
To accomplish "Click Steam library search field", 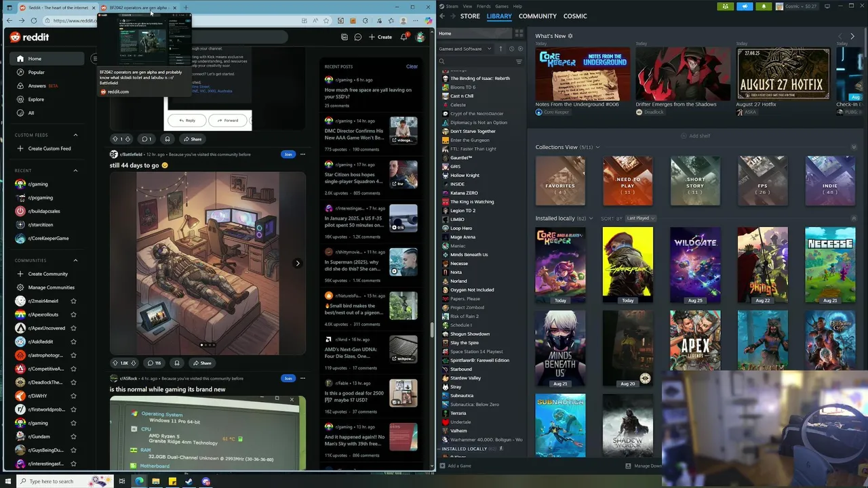I will click(475, 62).
